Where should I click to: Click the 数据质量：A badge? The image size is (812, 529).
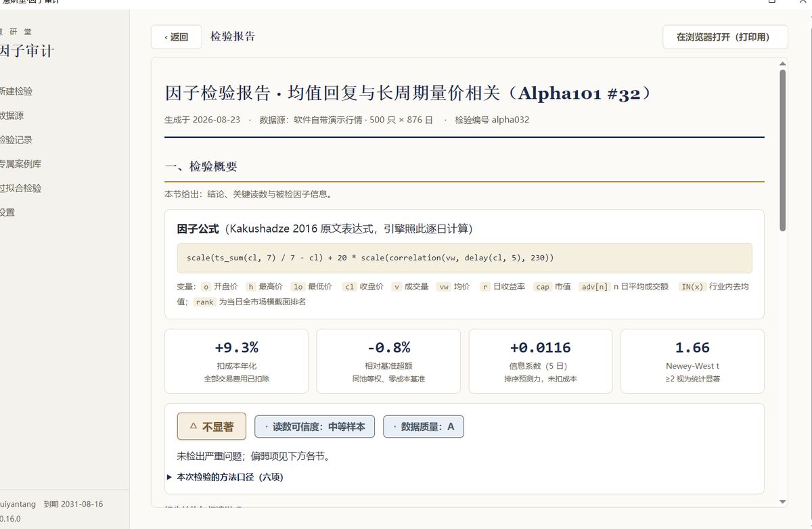pos(423,427)
